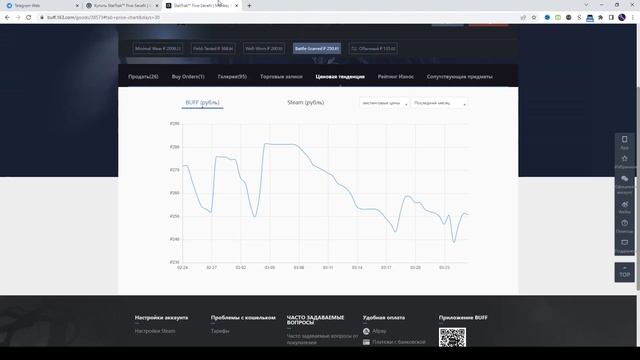The width and height of the screenshot is (640, 360).
Task: Select Well-Worn condition option
Action: 264,49
